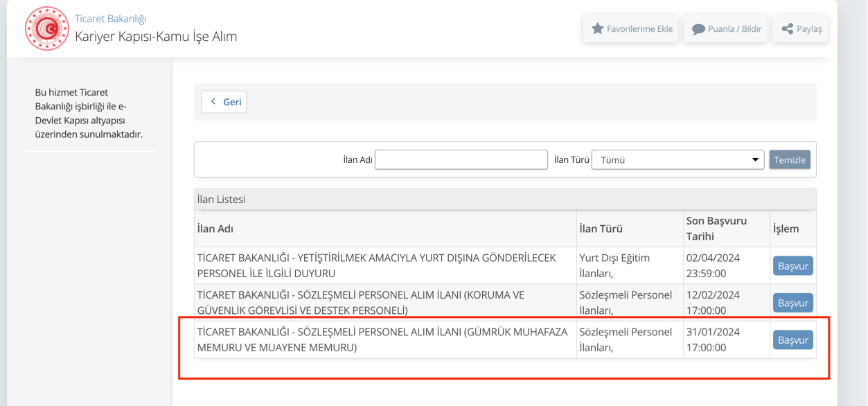Apply to the GÜMRÜK MUHAFAZA MEMURU announcement
The height and width of the screenshot is (406, 868).
point(793,340)
